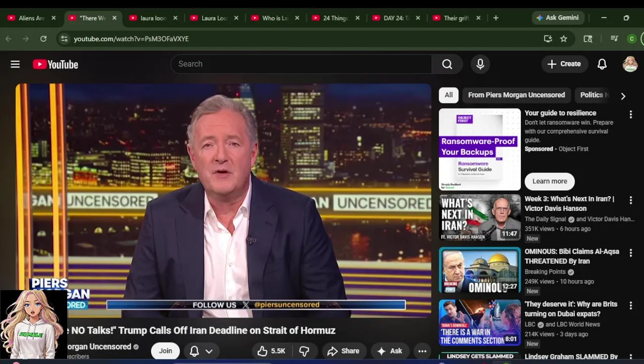The height and width of the screenshot is (364, 644).
Task: Open options for 'They deserve it' LBC video
Action: [x=630, y=306]
